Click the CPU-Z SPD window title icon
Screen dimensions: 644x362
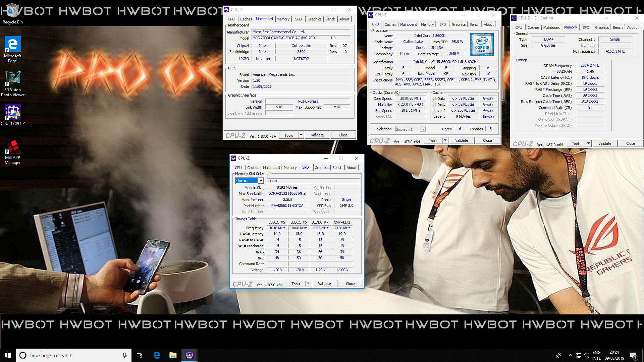click(x=234, y=158)
